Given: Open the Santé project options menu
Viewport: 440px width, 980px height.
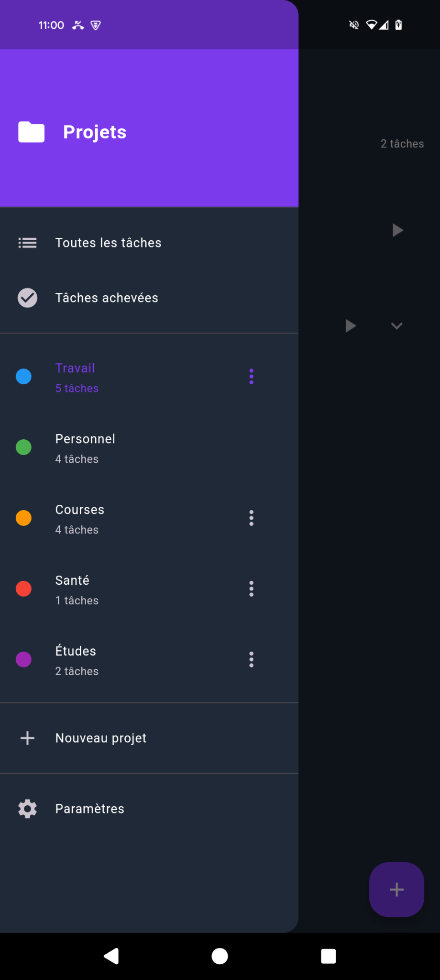Looking at the screenshot, I should (251, 589).
